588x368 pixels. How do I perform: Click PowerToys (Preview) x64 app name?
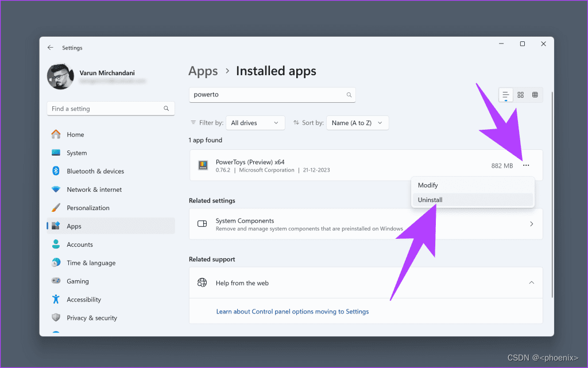(250, 162)
